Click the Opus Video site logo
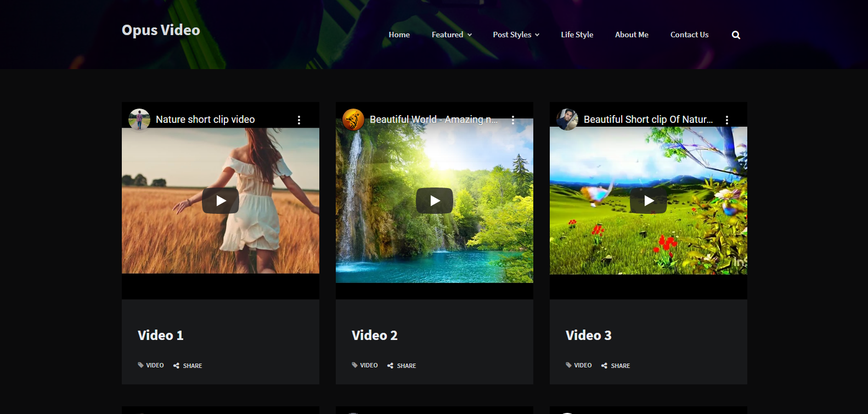868x414 pixels. (x=161, y=30)
